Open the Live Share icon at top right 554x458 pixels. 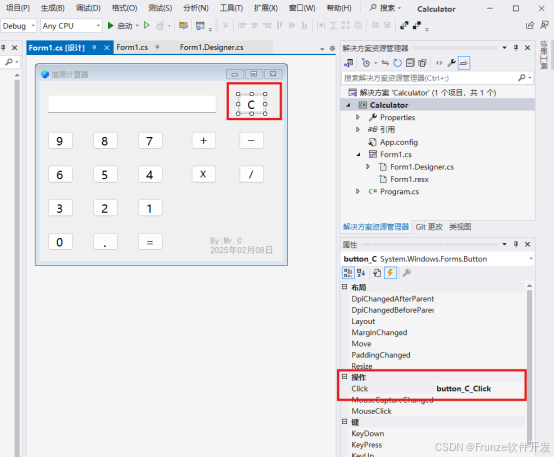(530, 25)
